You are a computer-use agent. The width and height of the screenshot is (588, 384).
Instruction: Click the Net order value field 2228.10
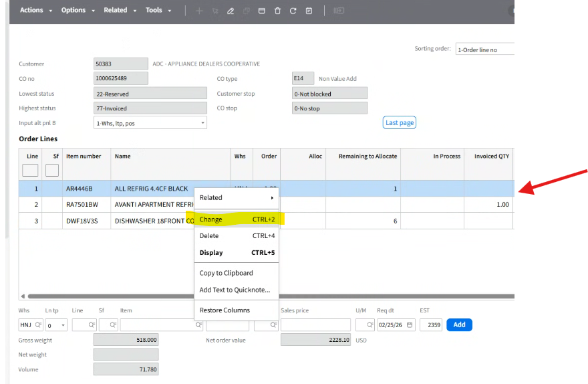[x=315, y=340]
